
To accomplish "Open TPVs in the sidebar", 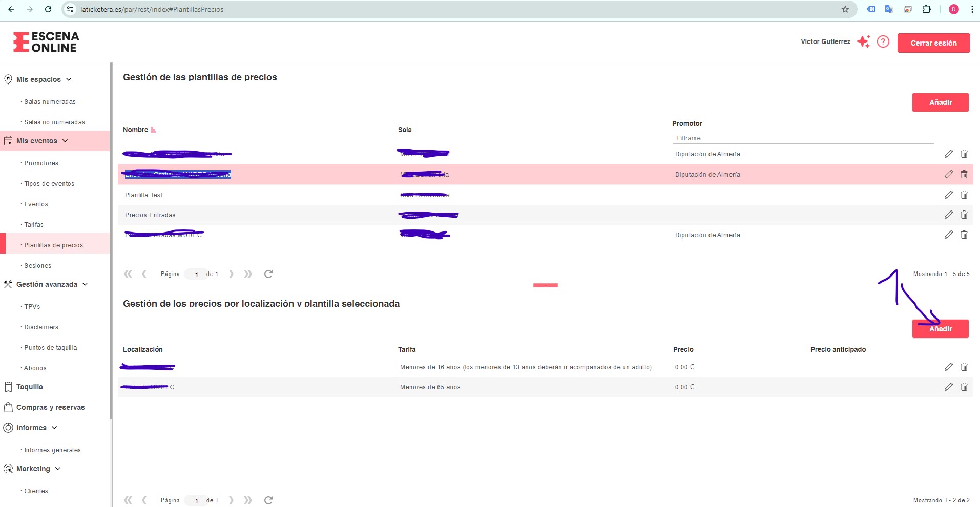I will coord(32,307).
